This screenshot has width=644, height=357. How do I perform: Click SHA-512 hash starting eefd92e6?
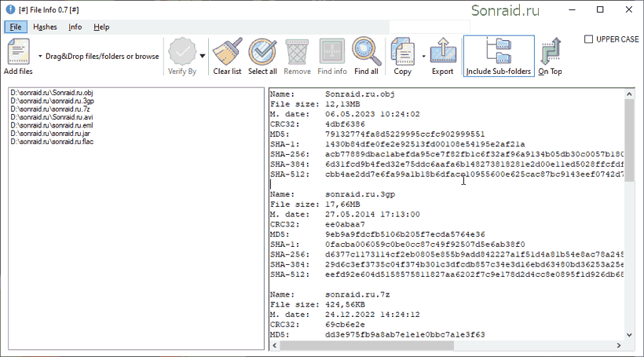click(475, 274)
